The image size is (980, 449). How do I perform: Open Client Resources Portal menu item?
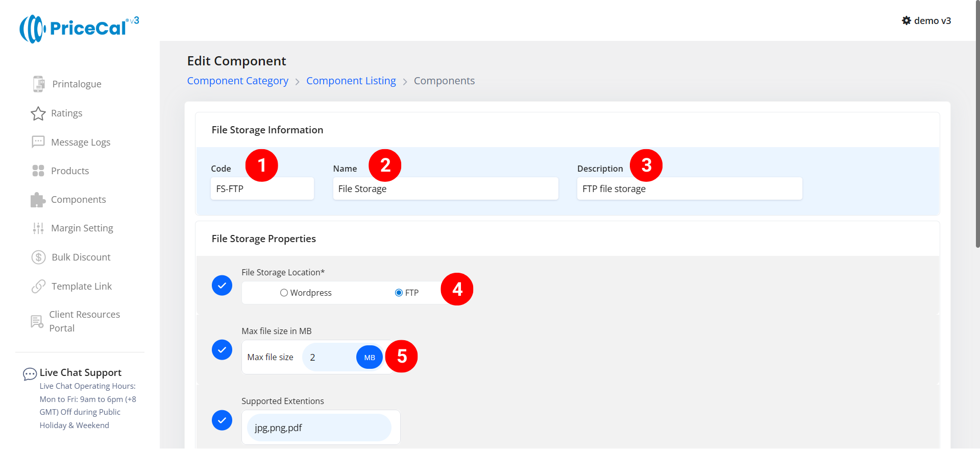pos(84,321)
